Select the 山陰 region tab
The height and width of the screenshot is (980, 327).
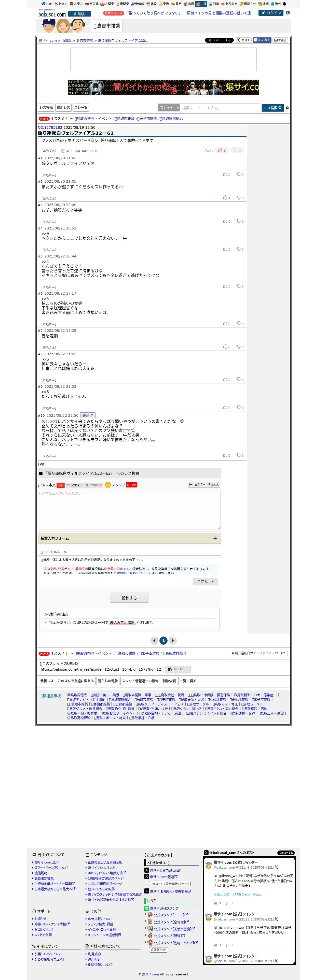point(201,4)
